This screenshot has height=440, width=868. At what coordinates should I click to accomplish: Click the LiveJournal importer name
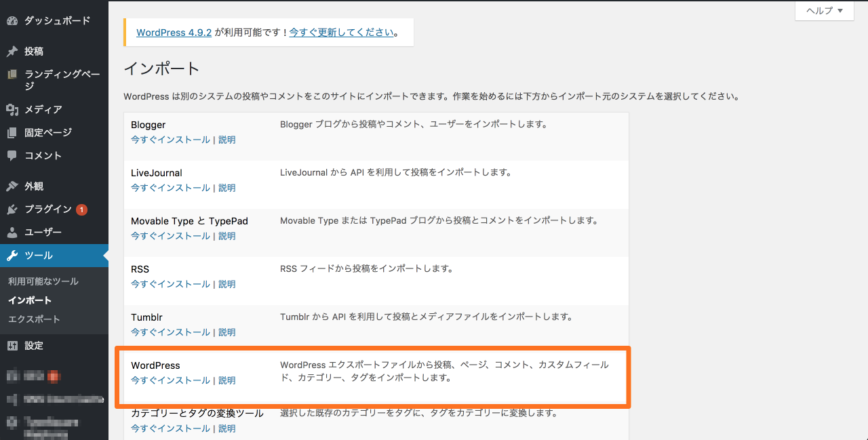pos(157,173)
